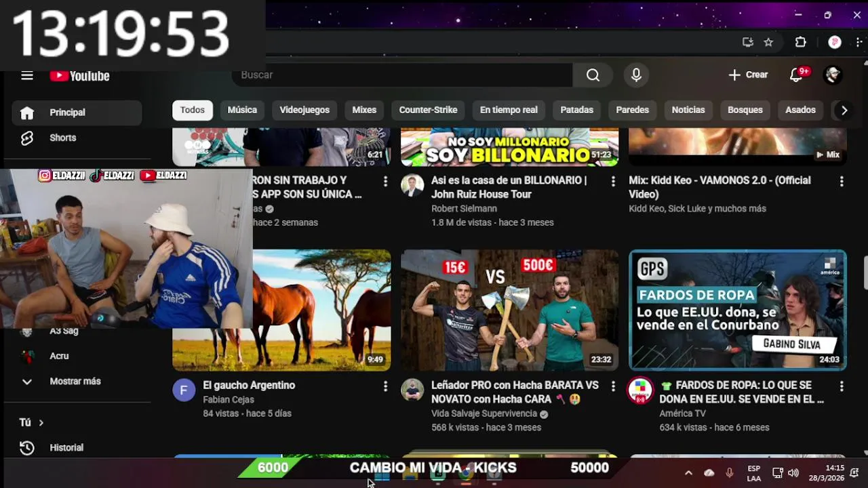This screenshot has width=868, height=488.
Task: Start voice search with microphone icon
Action: tap(636, 75)
